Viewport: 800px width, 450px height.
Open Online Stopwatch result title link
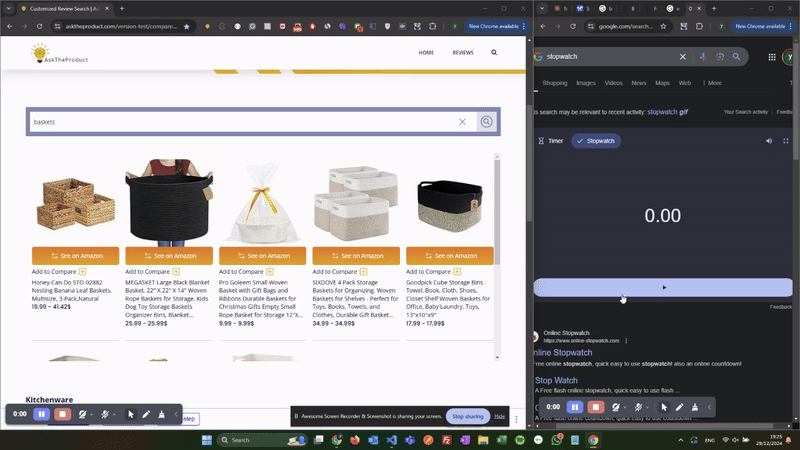pos(563,353)
